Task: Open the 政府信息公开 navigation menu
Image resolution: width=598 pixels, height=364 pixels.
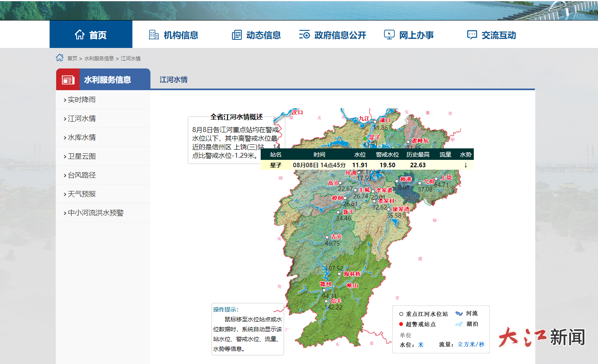Action: (340, 35)
